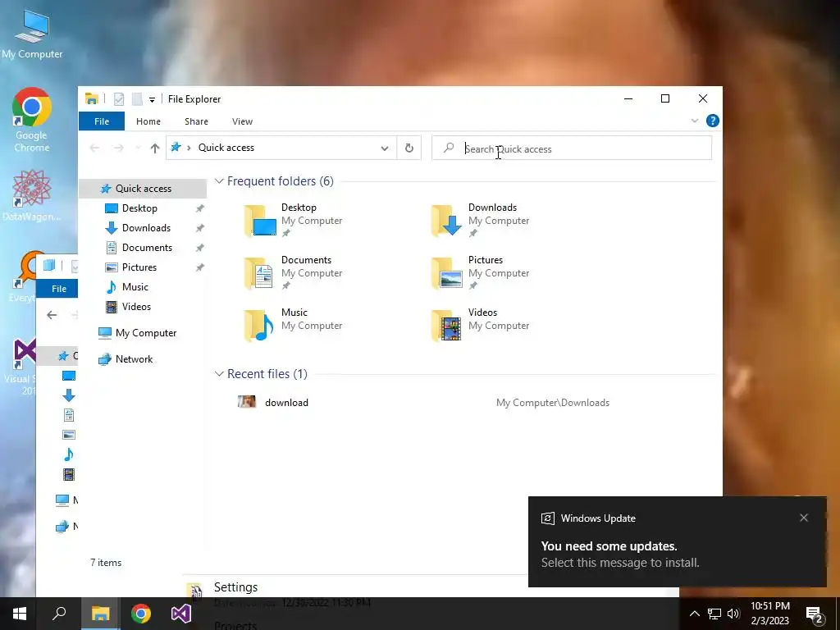Click File tab in background Explorer window
Viewport: 840px width, 630px height.
(59, 289)
